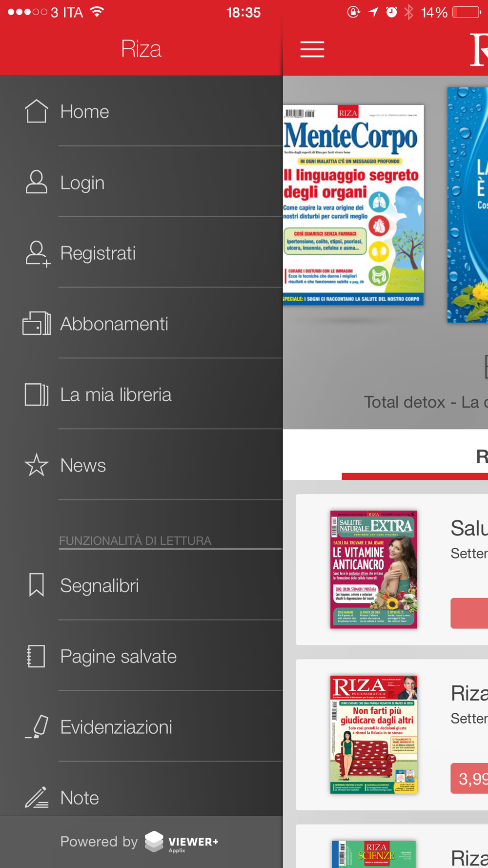Tap the Note pencil icon

coord(37,797)
